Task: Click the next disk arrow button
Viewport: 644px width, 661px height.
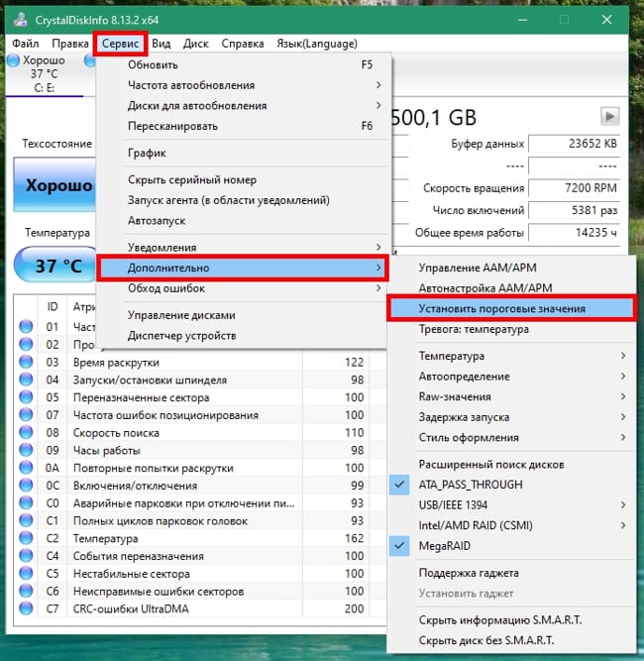Action: (609, 116)
